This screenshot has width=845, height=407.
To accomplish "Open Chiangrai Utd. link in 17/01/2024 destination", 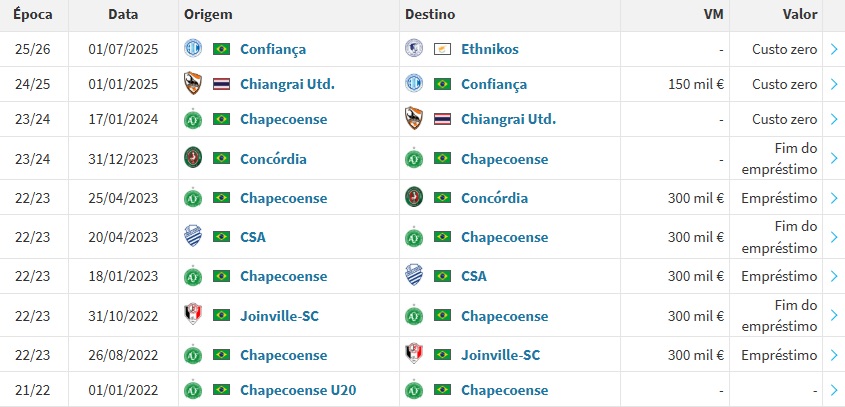I will click(x=508, y=119).
